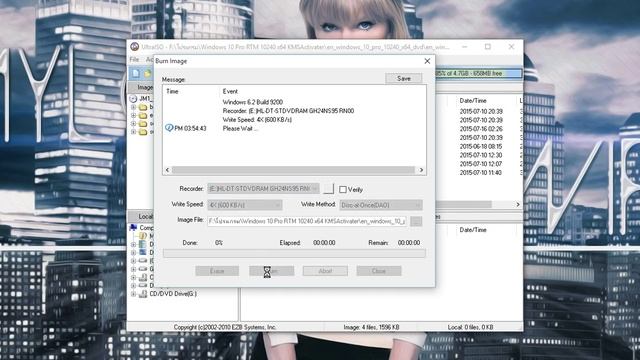Click the Remain 00:00:00 value
The width and height of the screenshot is (640, 360).
pyautogui.click(x=409, y=242)
